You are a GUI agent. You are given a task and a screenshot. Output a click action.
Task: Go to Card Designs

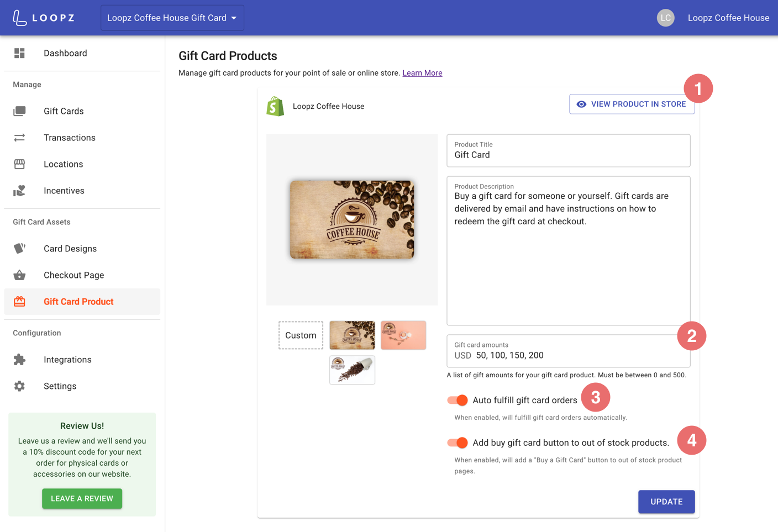click(82, 249)
